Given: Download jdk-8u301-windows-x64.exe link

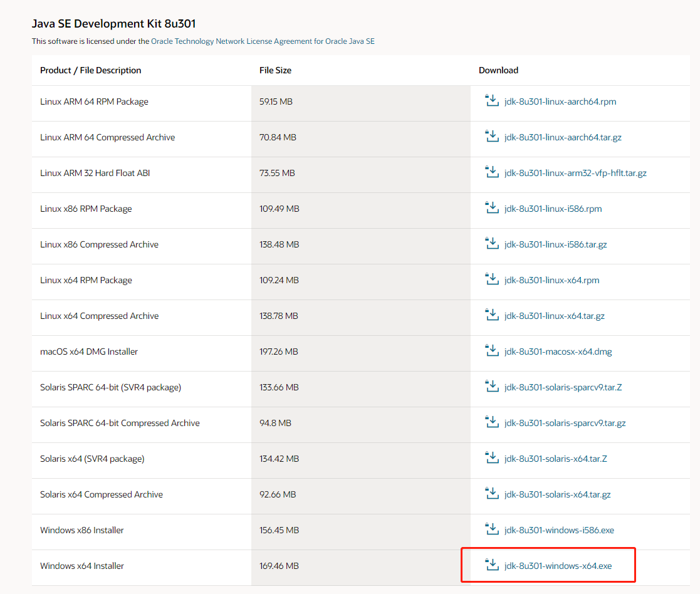Looking at the screenshot, I should coord(558,566).
